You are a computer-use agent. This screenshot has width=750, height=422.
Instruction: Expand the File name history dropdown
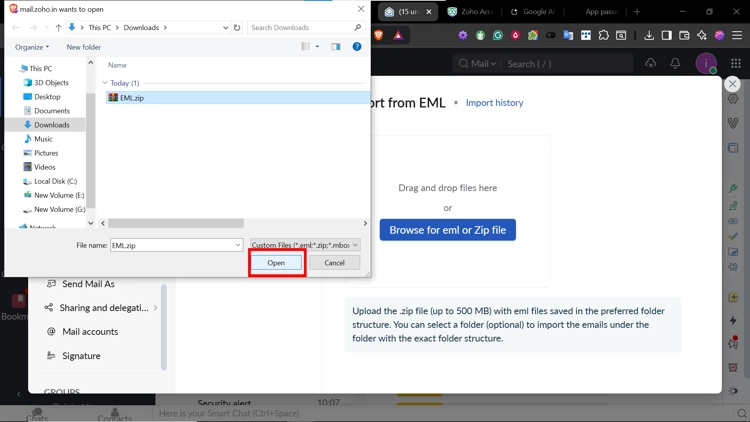(238, 245)
